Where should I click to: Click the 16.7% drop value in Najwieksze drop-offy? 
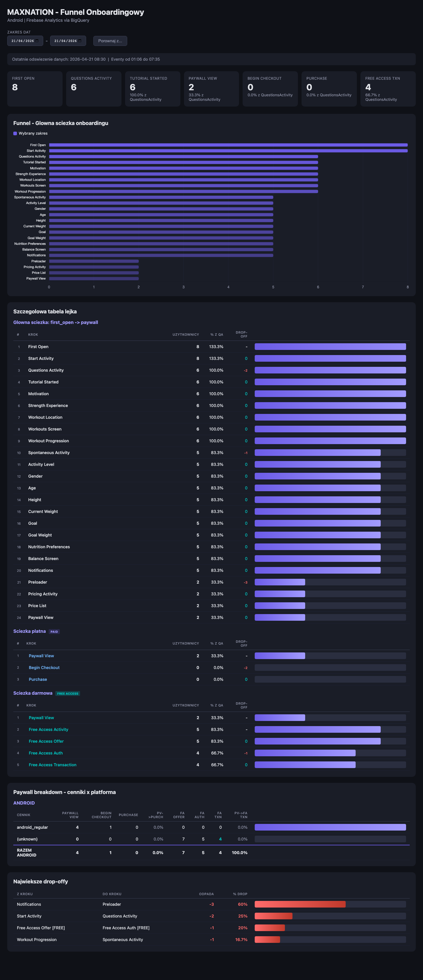coord(241,940)
